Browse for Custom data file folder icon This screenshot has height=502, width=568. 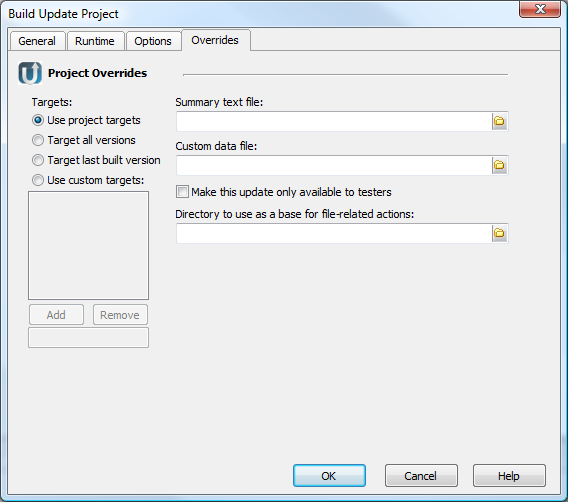[x=499, y=165]
